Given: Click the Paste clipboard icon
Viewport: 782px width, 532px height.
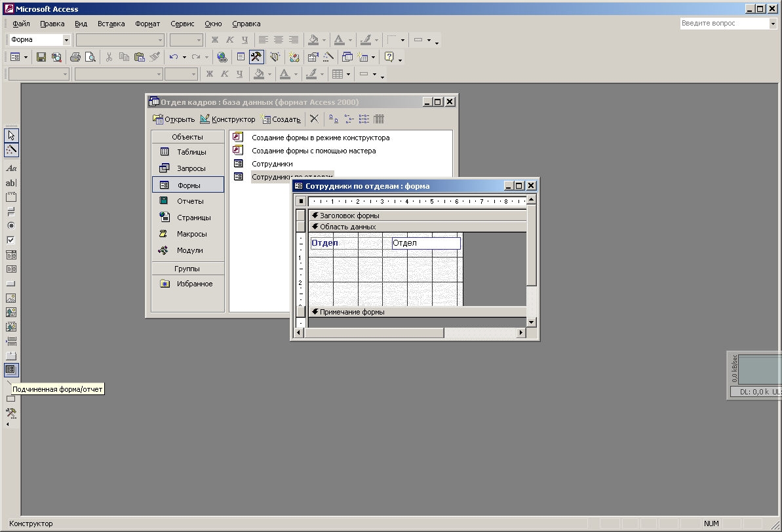Looking at the screenshot, I should click(140, 57).
